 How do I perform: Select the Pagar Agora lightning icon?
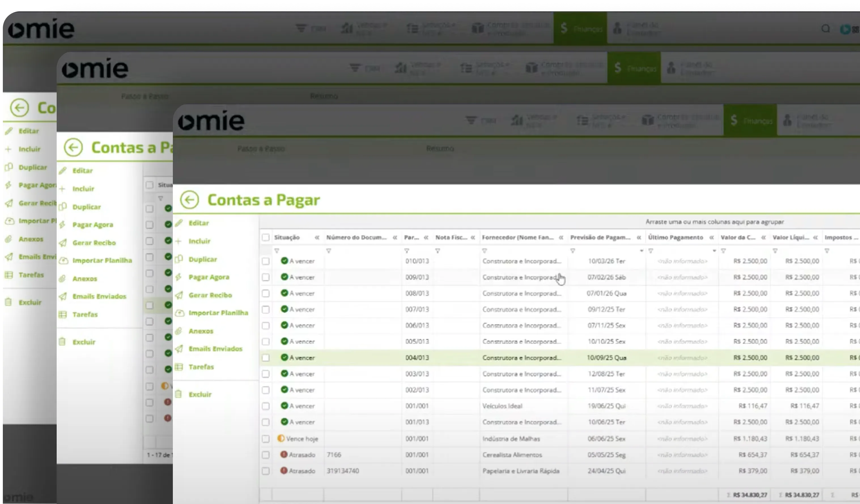pyautogui.click(x=180, y=277)
